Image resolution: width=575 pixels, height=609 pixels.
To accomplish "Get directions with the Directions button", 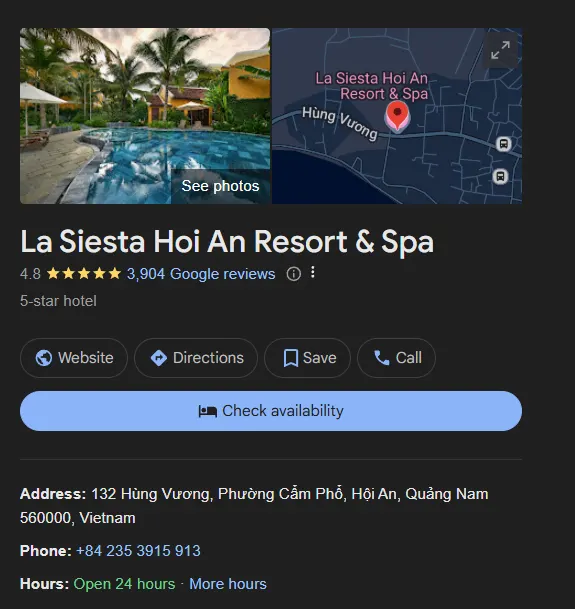I will tap(196, 358).
